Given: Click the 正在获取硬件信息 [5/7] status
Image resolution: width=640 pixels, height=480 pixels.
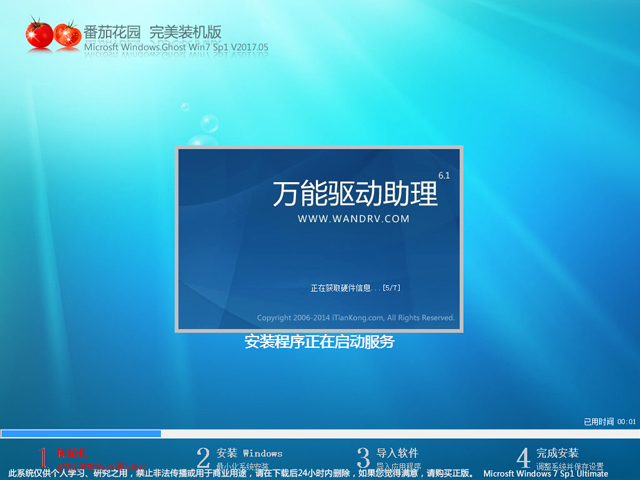Looking at the screenshot, I should coord(355,288).
